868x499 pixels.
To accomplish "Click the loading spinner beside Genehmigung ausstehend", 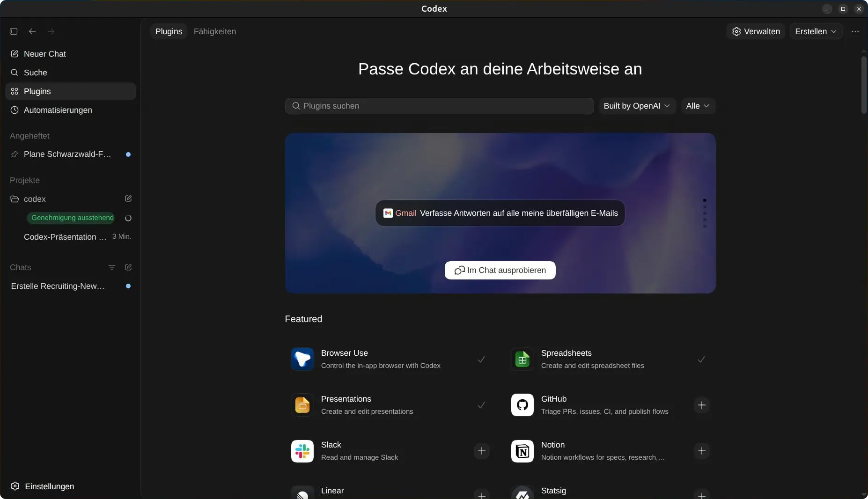I will pos(128,218).
